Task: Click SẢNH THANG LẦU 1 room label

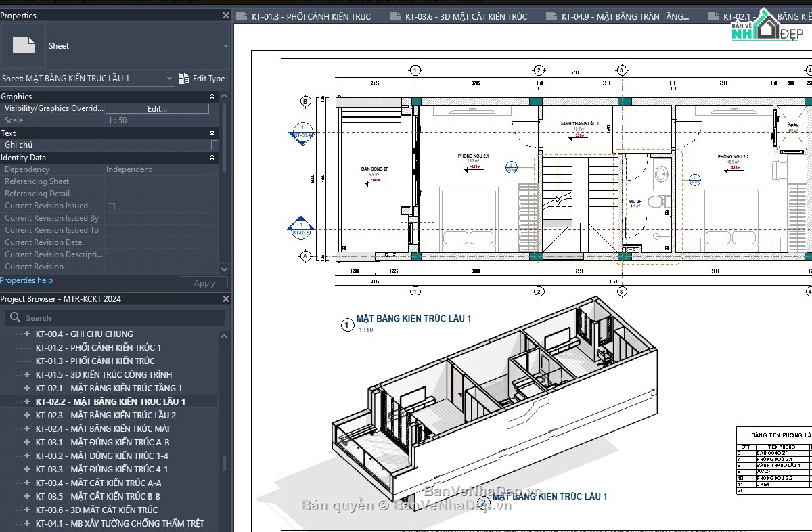Action: point(579,123)
